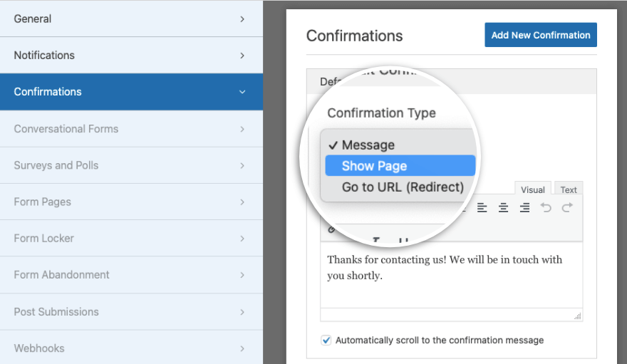
Task: Select the Confirmations settings section
Action: [x=131, y=91]
